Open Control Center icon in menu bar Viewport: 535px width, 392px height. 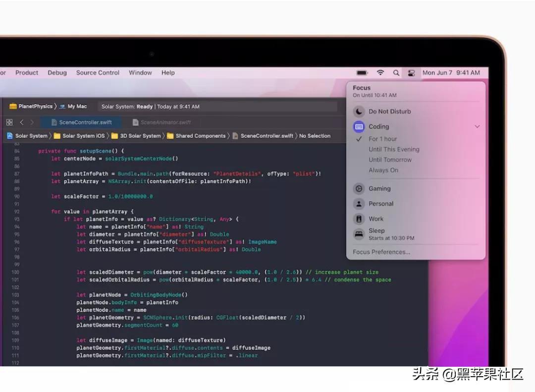411,73
